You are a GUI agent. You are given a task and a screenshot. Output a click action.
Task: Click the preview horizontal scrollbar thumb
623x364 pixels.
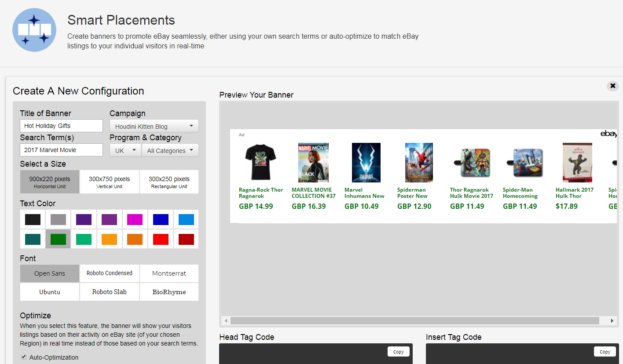click(x=414, y=321)
